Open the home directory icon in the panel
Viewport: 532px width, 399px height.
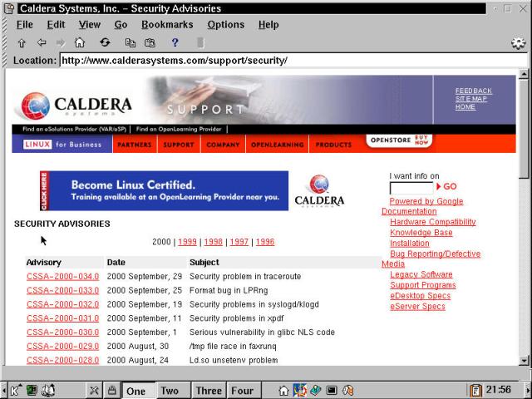[283, 391]
